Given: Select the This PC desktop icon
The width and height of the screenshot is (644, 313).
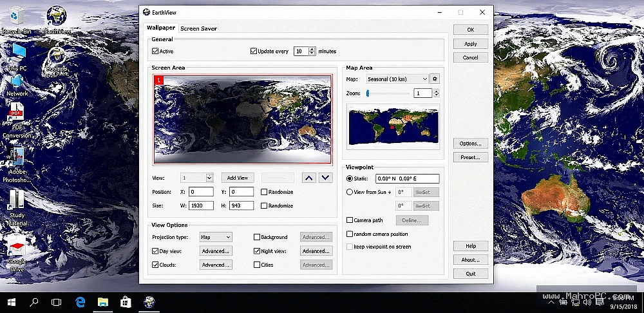Looking at the screenshot, I should coord(17,57).
